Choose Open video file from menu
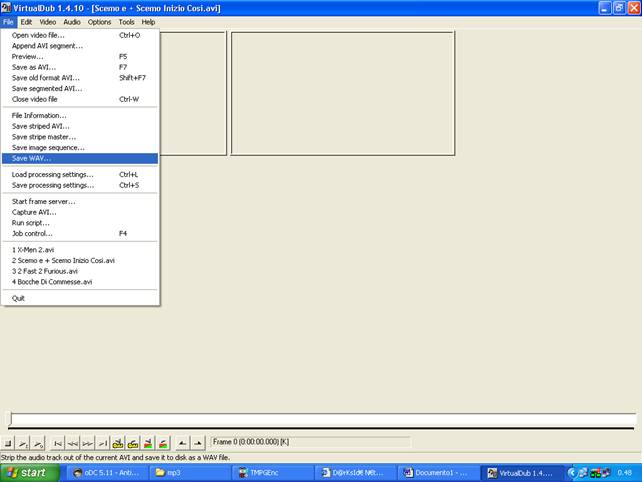 (80, 35)
